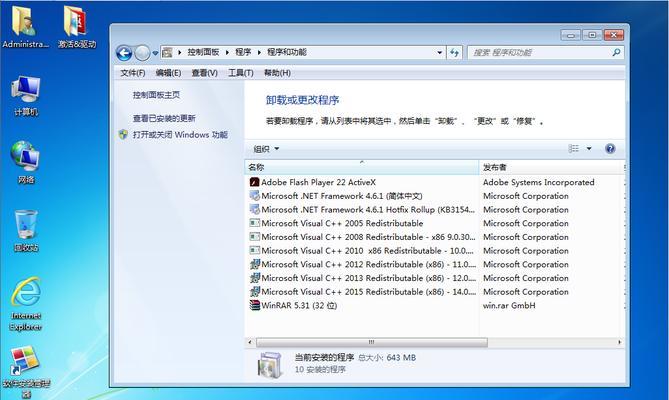Select the WinRAR 5.31 program icon
This screenshot has height=400, width=669.
pyautogui.click(x=254, y=305)
